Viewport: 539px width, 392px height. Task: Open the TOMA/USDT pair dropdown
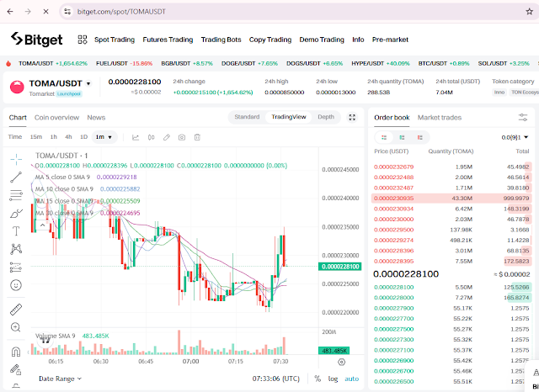tap(88, 84)
